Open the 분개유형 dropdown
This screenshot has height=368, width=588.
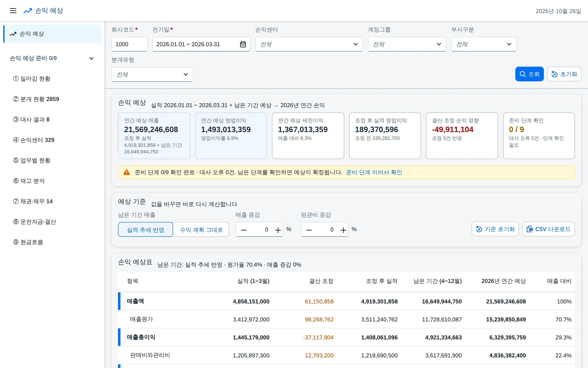(x=152, y=74)
